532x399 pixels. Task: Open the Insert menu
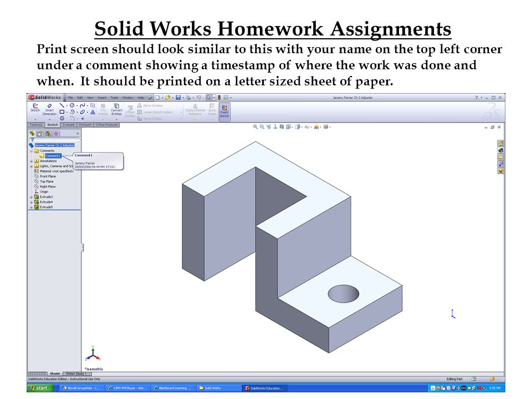(x=102, y=98)
